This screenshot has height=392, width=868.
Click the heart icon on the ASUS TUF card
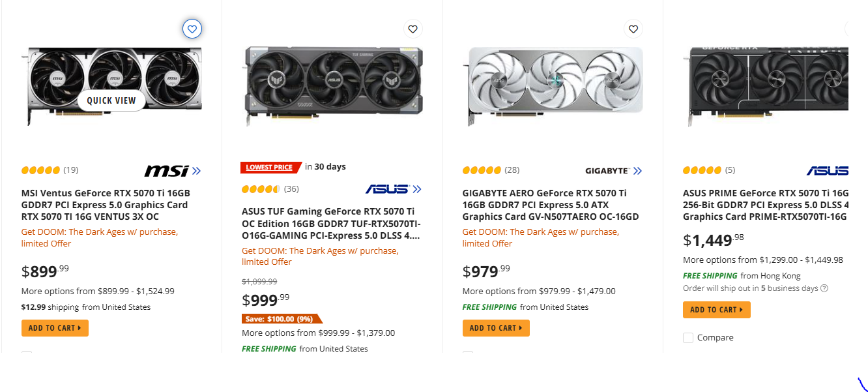[412, 29]
